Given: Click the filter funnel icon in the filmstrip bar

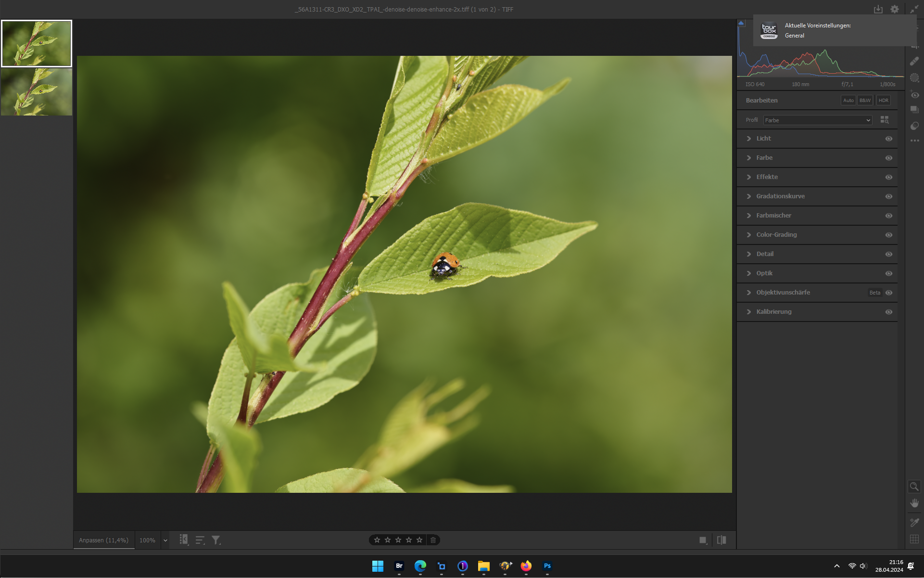Looking at the screenshot, I should 216,540.
